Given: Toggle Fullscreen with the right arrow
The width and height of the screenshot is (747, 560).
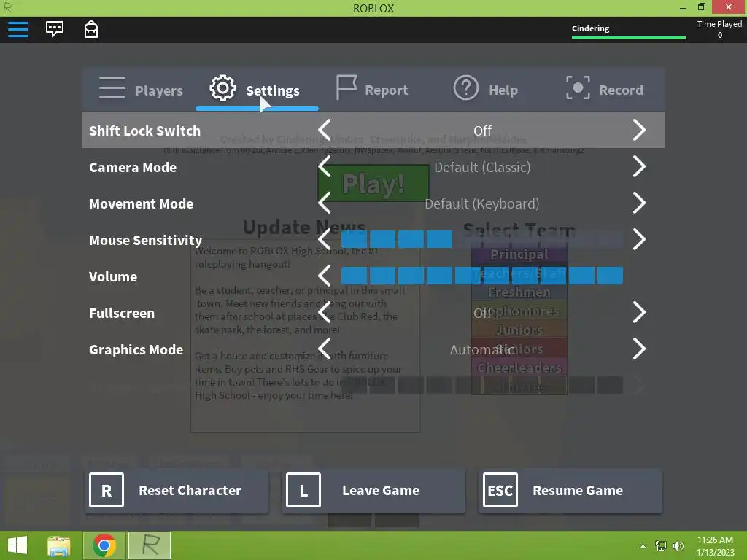Looking at the screenshot, I should [639, 312].
